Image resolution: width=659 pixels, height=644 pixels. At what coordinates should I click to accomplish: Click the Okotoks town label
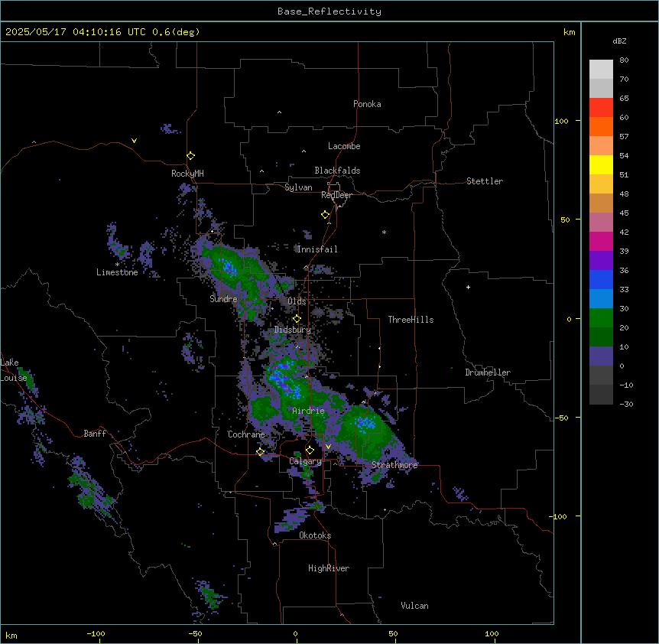[x=315, y=535]
